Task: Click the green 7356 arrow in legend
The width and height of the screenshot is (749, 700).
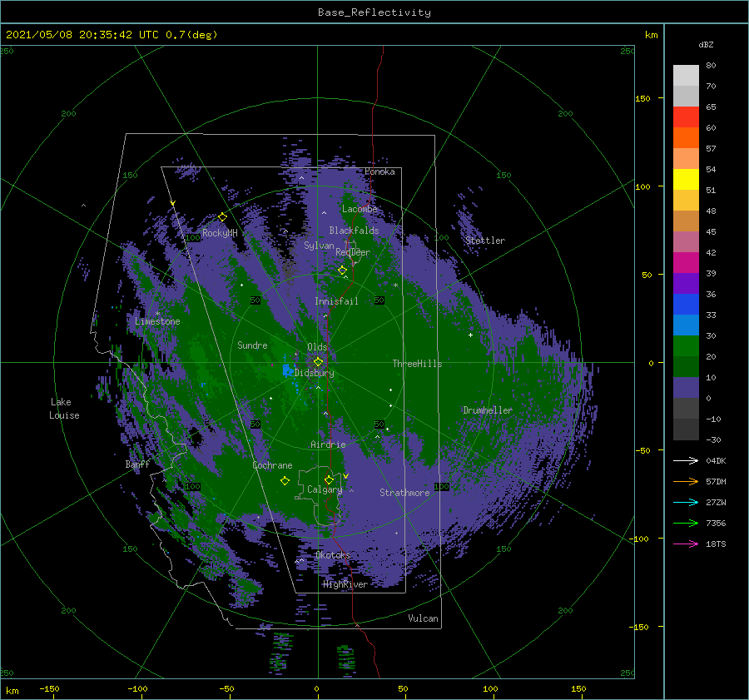Action: [686, 524]
